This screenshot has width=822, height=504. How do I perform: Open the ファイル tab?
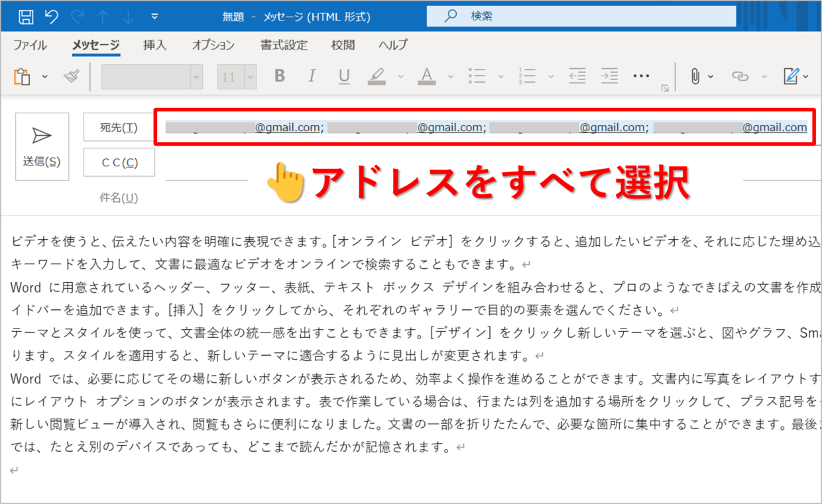click(30, 45)
